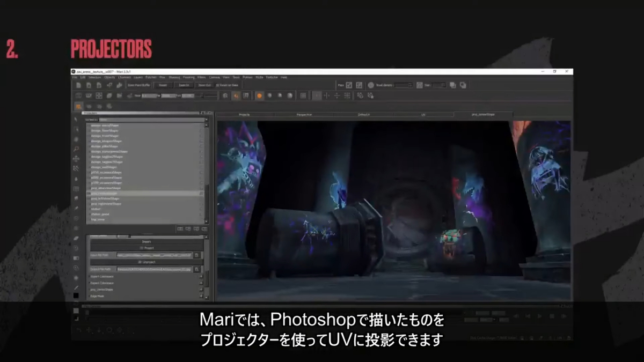Click the Import button in projector settings
The width and height of the screenshot is (644, 362).
tap(147, 242)
